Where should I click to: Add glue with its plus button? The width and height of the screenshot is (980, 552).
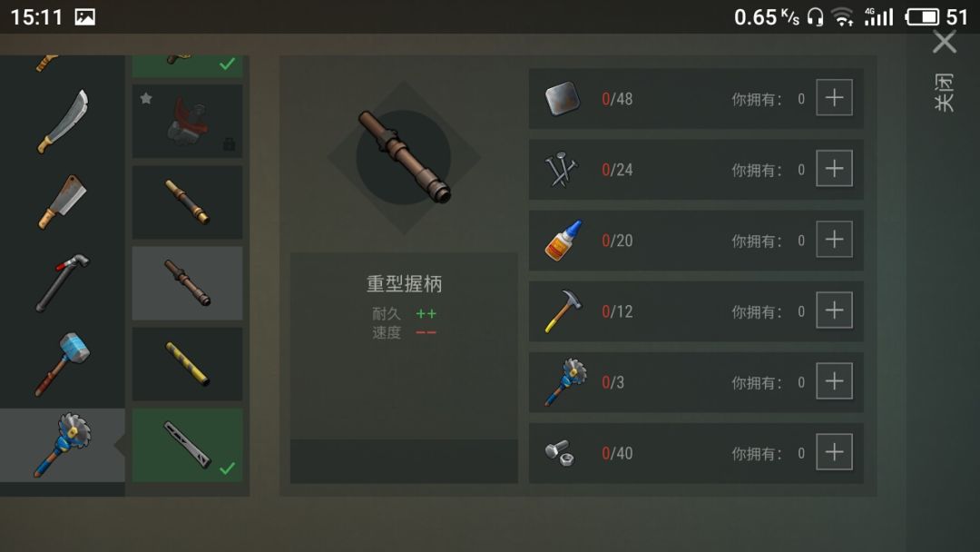coord(835,240)
